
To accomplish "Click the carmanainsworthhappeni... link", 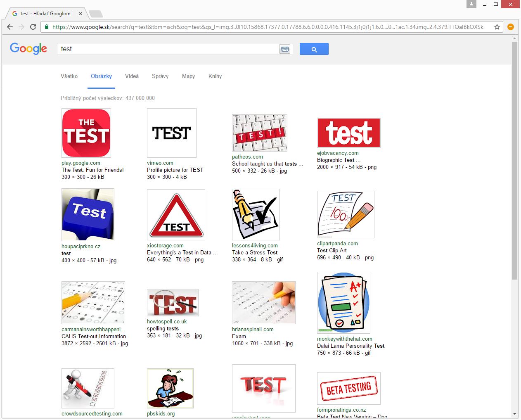I will click(x=93, y=330).
